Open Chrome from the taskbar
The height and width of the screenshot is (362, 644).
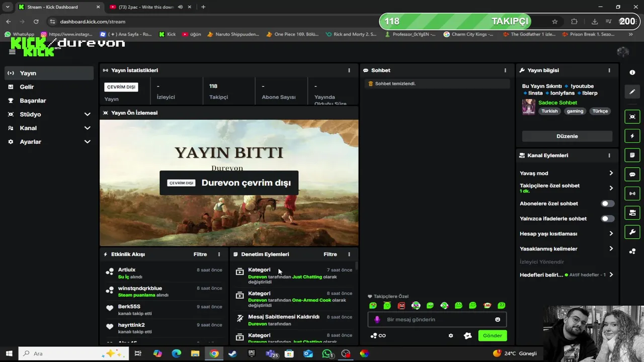click(214, 353)
